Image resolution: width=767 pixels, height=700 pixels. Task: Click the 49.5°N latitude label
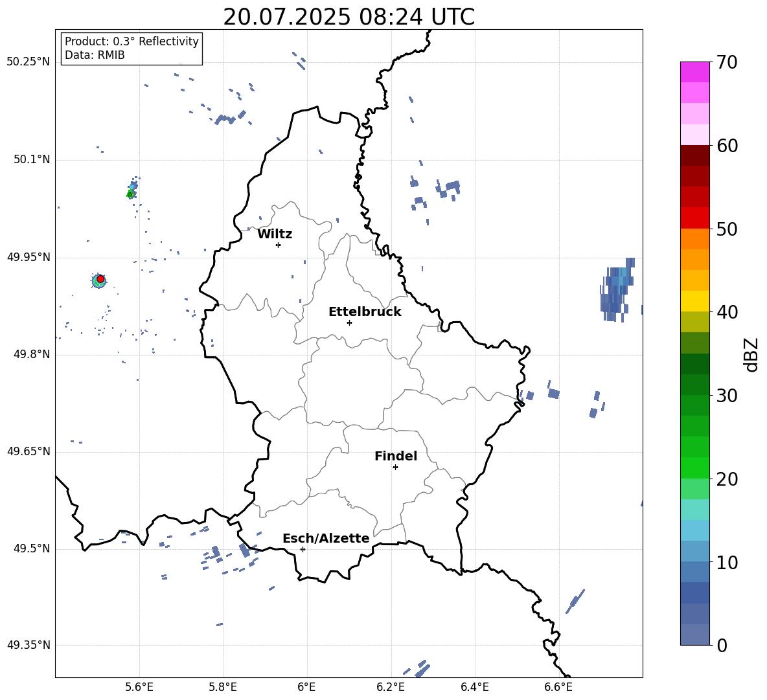[x=32, y=548]
